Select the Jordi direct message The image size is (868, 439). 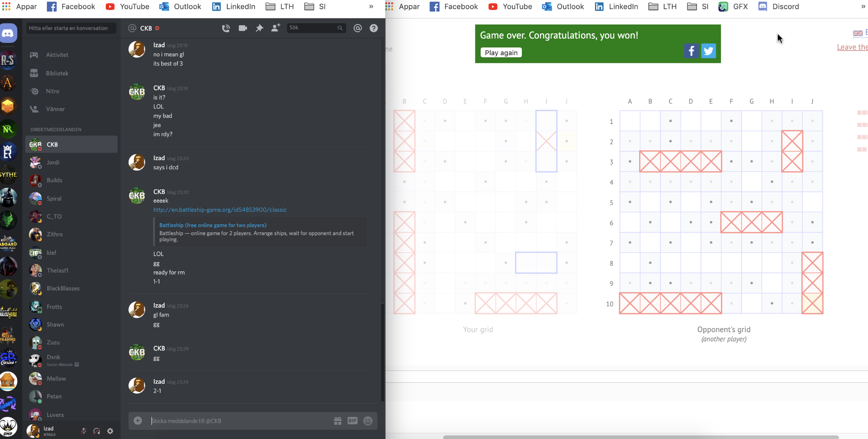(x=53, y=162)
